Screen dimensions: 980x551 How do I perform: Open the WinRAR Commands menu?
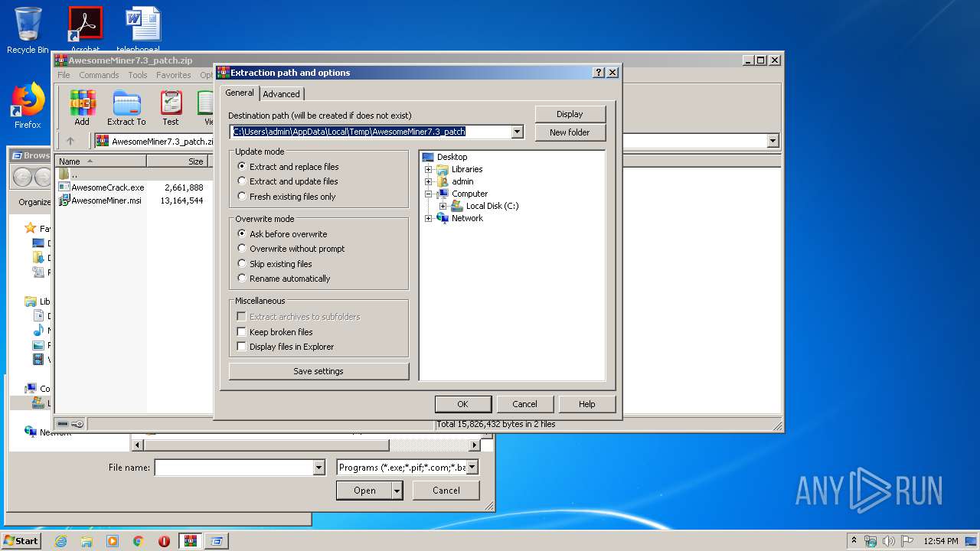point(99,75)
